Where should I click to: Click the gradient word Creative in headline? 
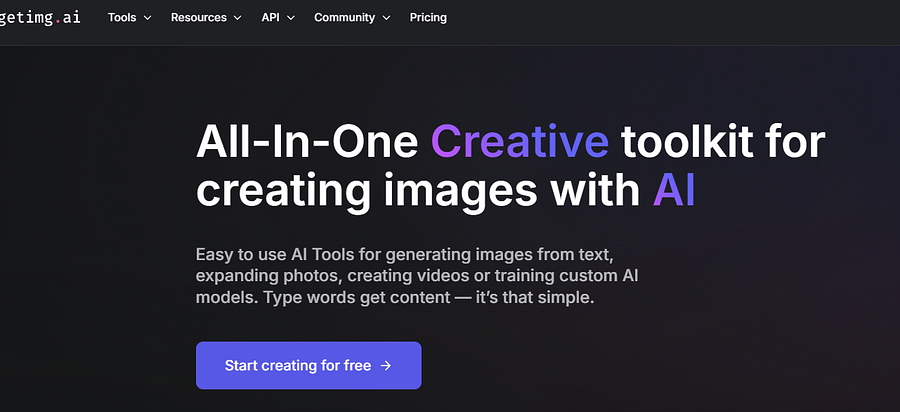click(x=519, y=142)
